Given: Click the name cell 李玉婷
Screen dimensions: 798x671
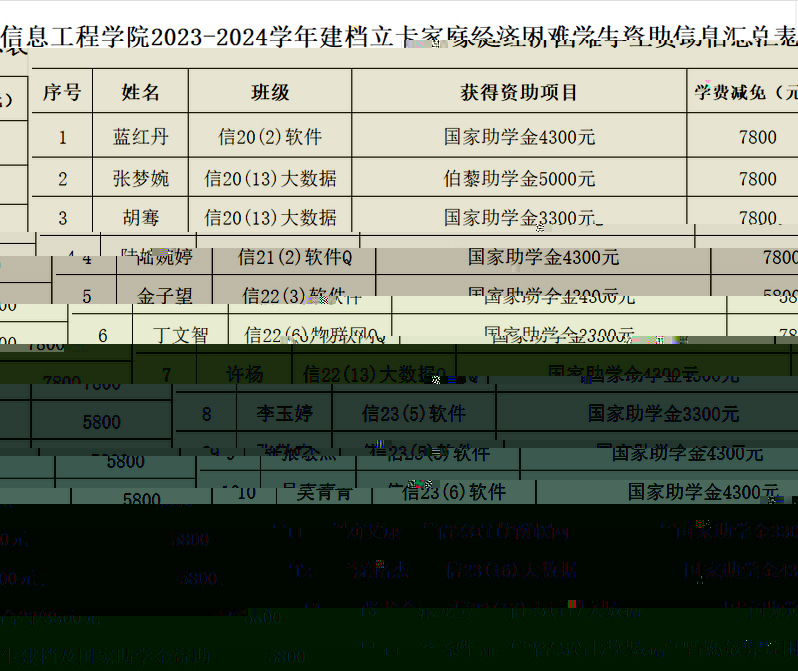Looking at the screenshot, I should [285, 413].
